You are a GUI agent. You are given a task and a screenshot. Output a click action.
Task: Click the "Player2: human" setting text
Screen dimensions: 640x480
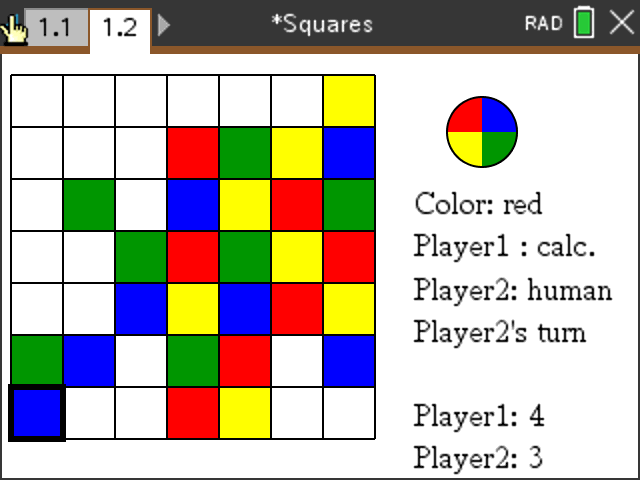point(512,290)
